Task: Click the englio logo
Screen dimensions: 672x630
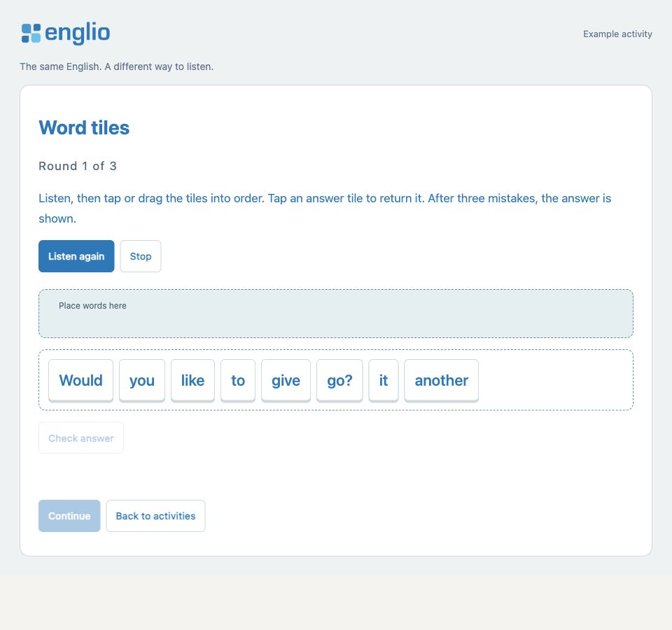Action: (66, 34)
